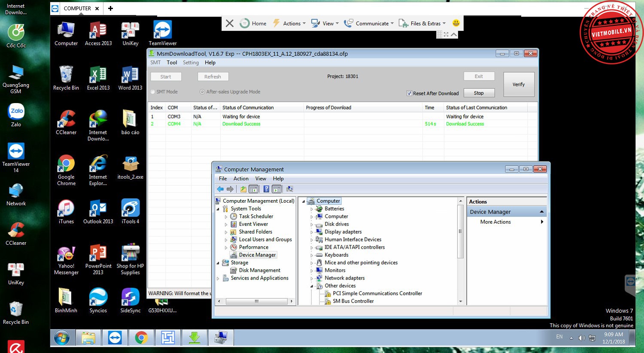Viewport: 644px width, 353px height.
Task: Select the SMT Mode radio button
Action: tap(153, 92)
